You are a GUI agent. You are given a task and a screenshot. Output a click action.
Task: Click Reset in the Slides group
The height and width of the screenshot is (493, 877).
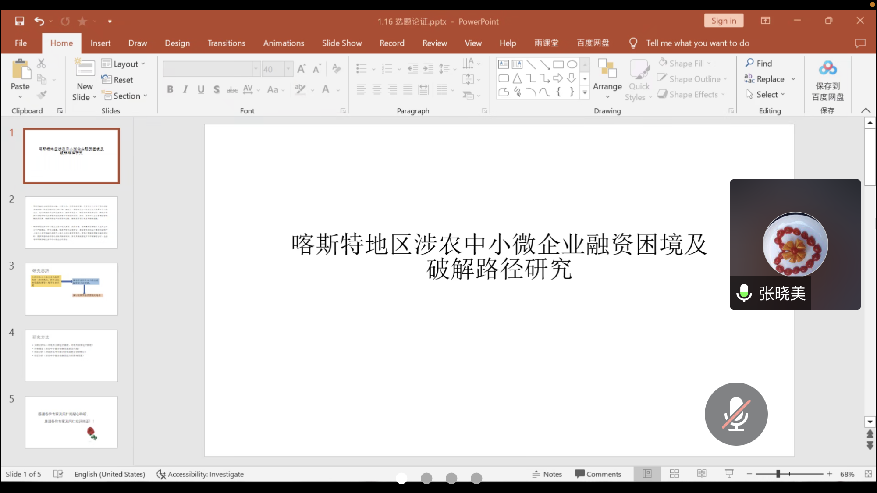[x=122, y=80]
